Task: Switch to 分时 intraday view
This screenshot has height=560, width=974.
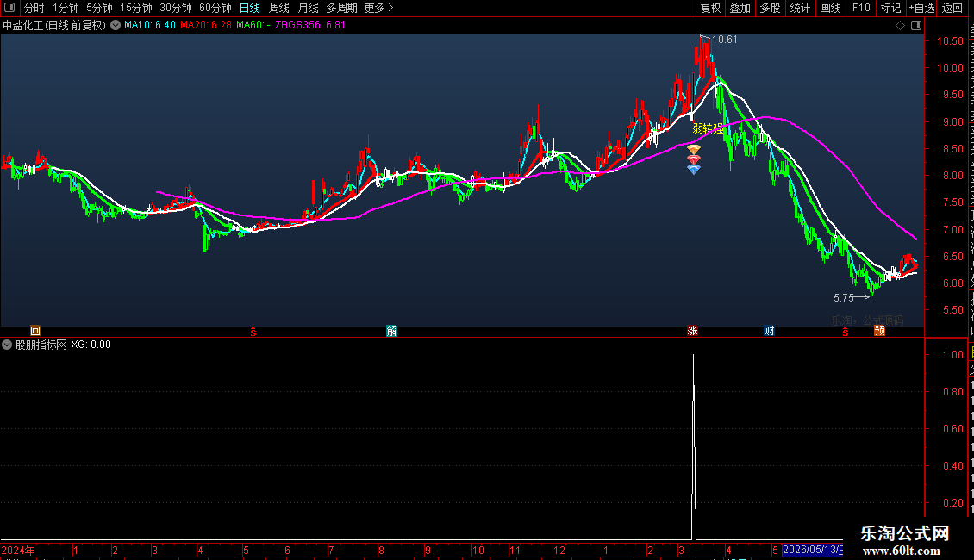Action: pos(34,8)
